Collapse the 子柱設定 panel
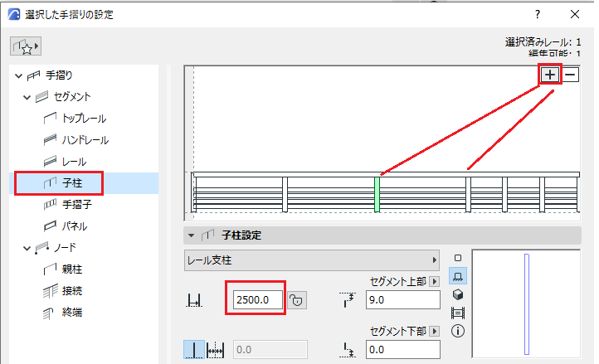 (191, 235)
